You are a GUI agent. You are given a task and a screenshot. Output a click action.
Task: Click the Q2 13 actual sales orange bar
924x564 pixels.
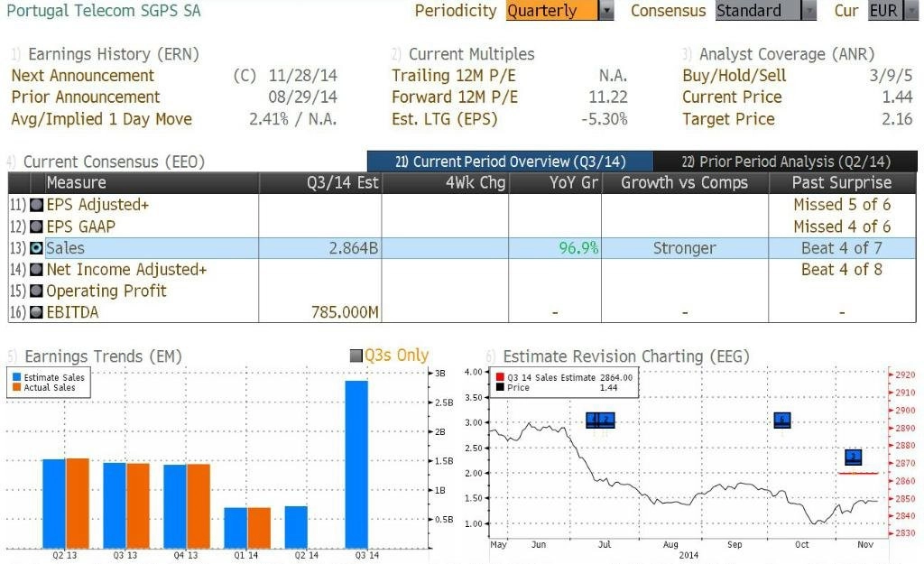[78, 504]
